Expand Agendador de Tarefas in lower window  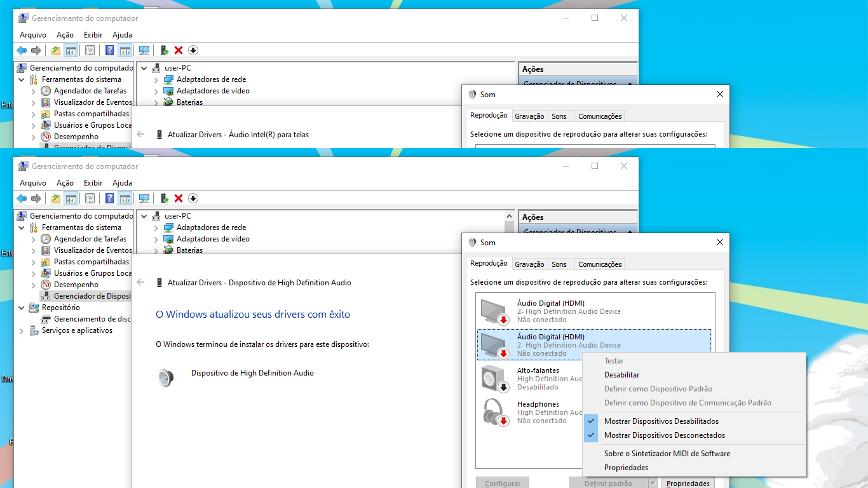click(x=34, y=239)
